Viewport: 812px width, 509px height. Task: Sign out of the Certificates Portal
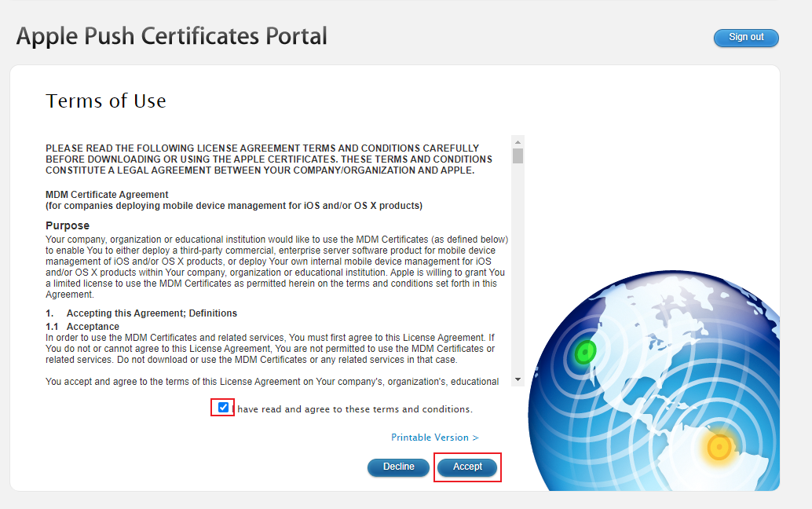tap(744, 37)
